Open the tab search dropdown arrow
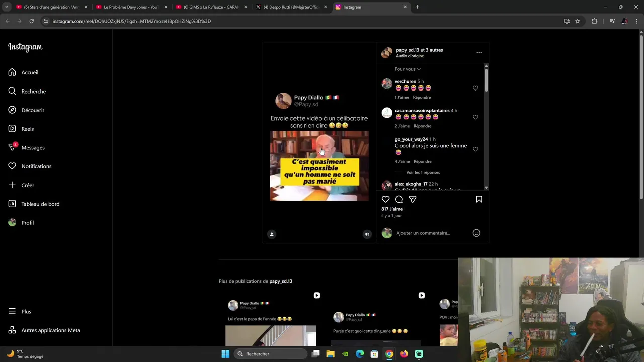Viewport: 644px width, 362px height. pos(7,7)
